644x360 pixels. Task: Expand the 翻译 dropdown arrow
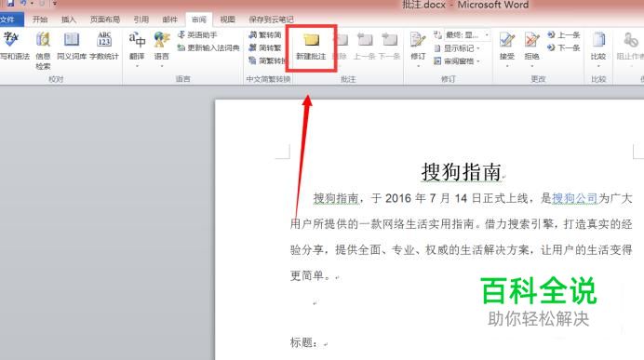137,66
